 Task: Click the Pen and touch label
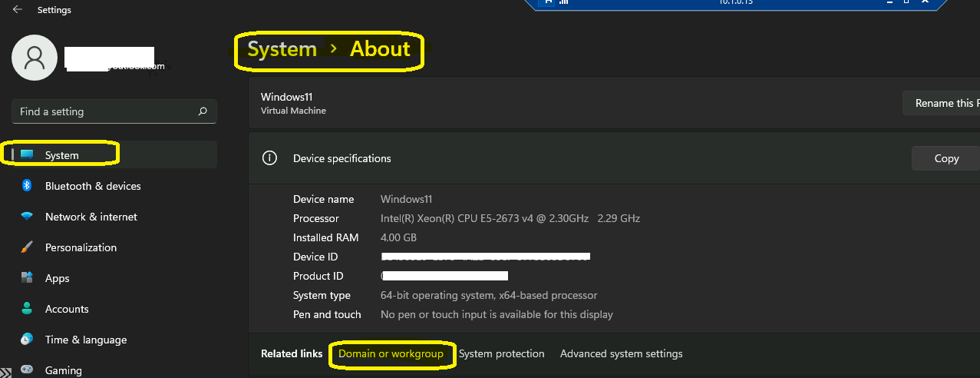click(x=327, y=314)
